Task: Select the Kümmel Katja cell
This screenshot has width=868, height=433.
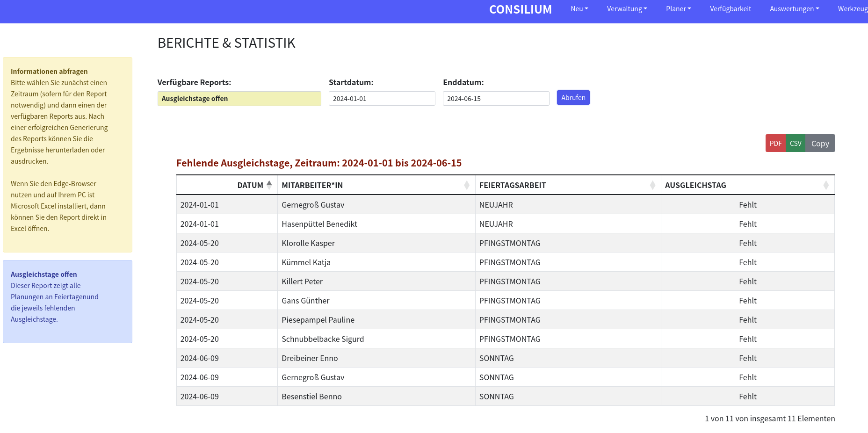Action: 376,262
